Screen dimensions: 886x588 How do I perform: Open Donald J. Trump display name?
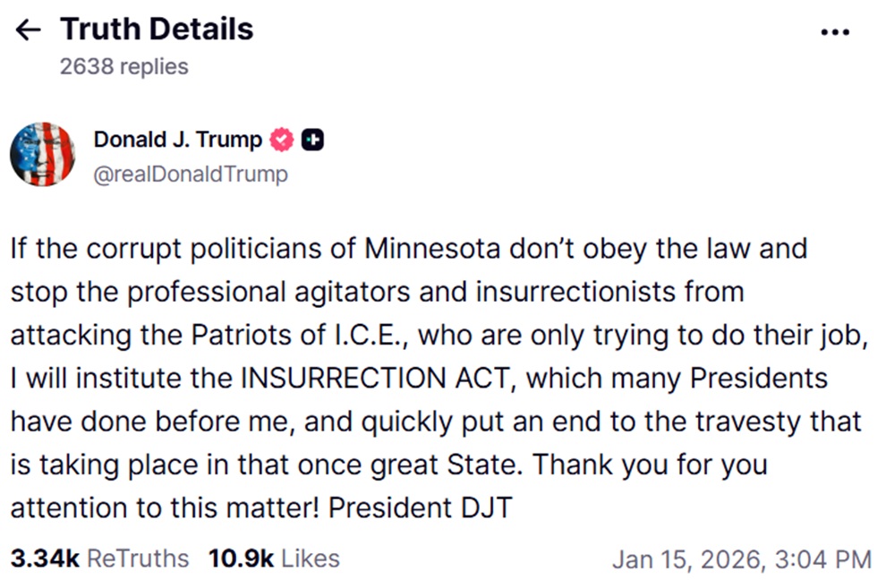click(177, 140)
